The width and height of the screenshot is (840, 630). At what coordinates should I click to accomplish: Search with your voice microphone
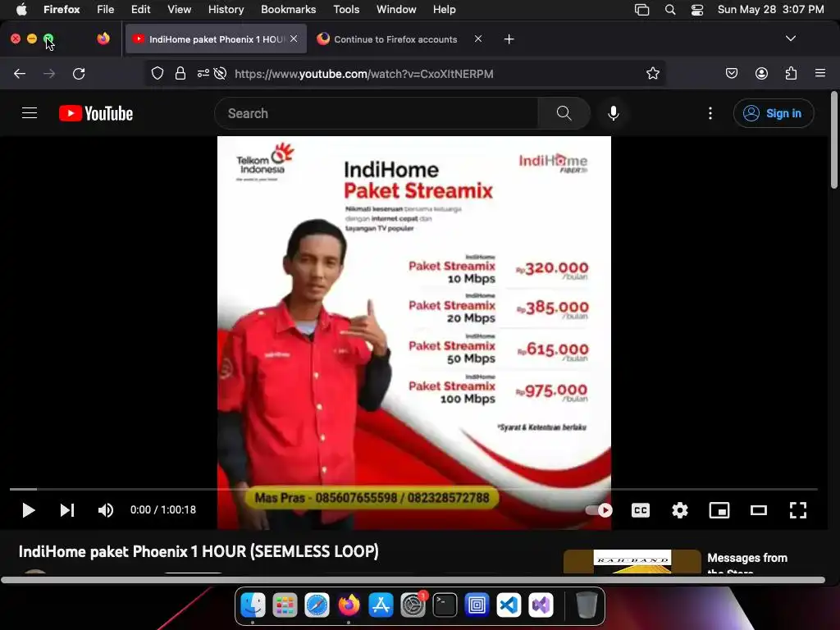(614, 113)
